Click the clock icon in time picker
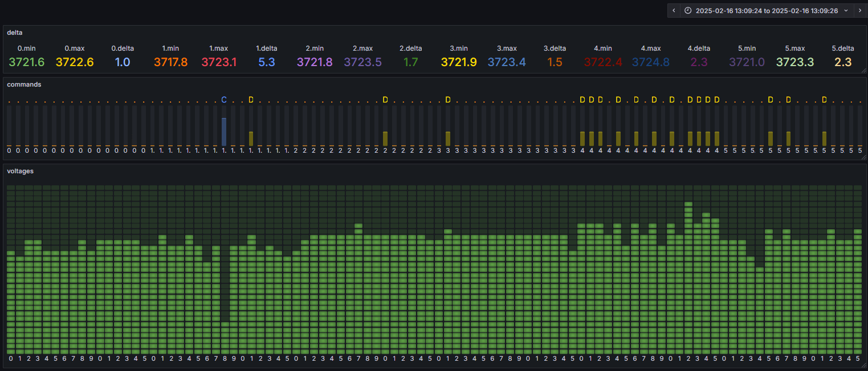868x371 pixels. (688, 11)
